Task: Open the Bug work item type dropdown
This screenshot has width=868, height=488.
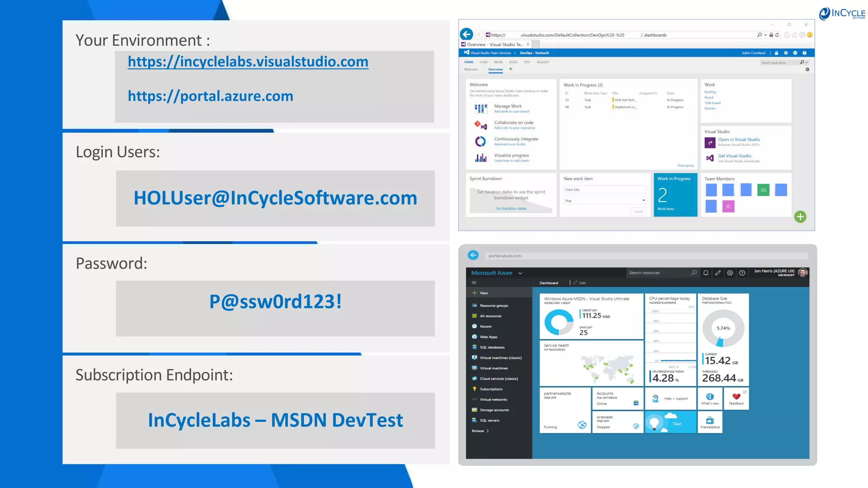Action: (x=605, y=200)
